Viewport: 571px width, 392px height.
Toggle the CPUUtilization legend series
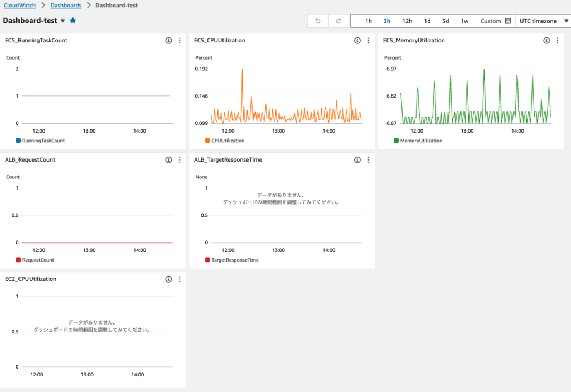pyautogui.click(x=228, y=141)
